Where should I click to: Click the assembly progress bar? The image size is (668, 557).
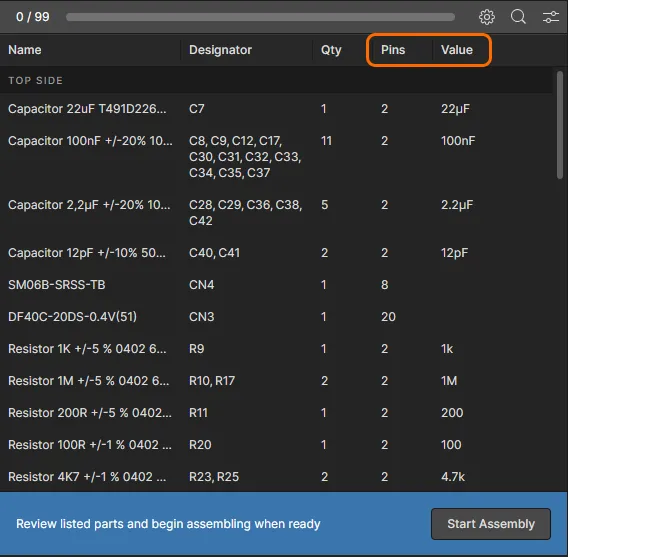(x=260, y=17)
